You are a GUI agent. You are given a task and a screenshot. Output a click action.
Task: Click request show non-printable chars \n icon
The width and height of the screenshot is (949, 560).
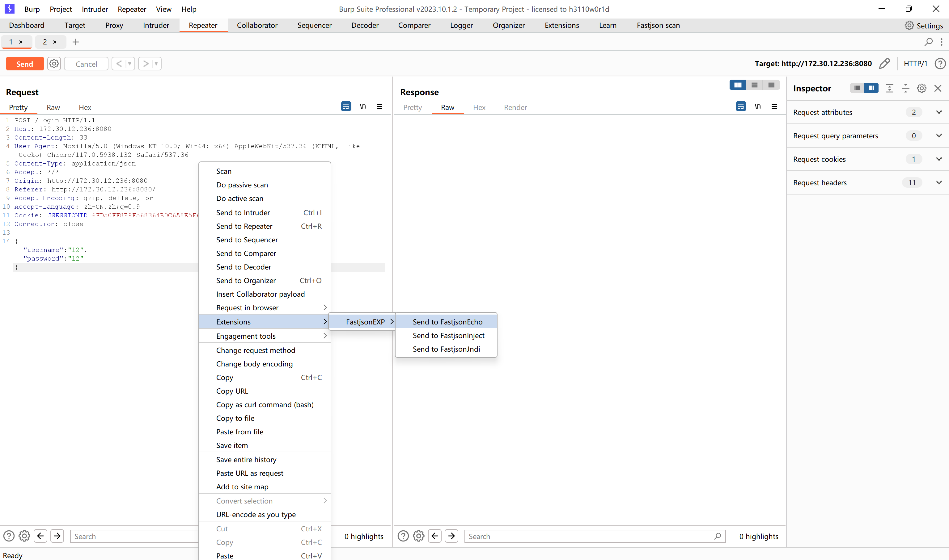(x=362, y=107)
